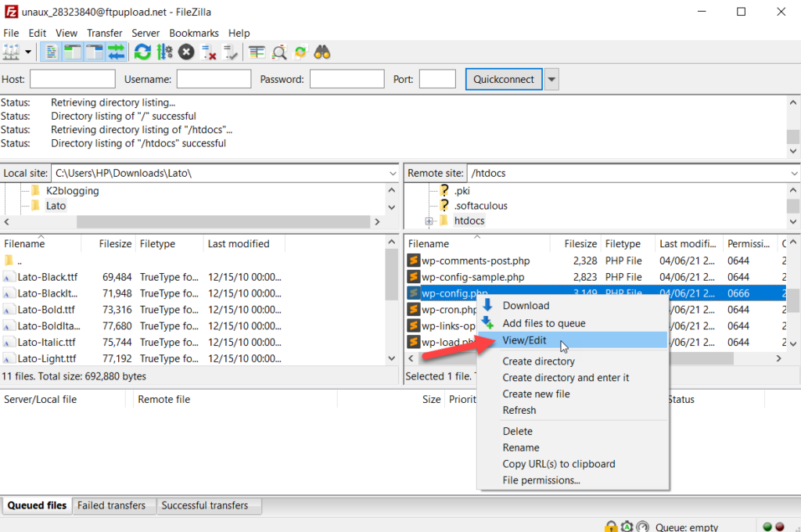The image size is (801, 532).
Task: Cancel the current operation icon
Action: click(186, 52)
